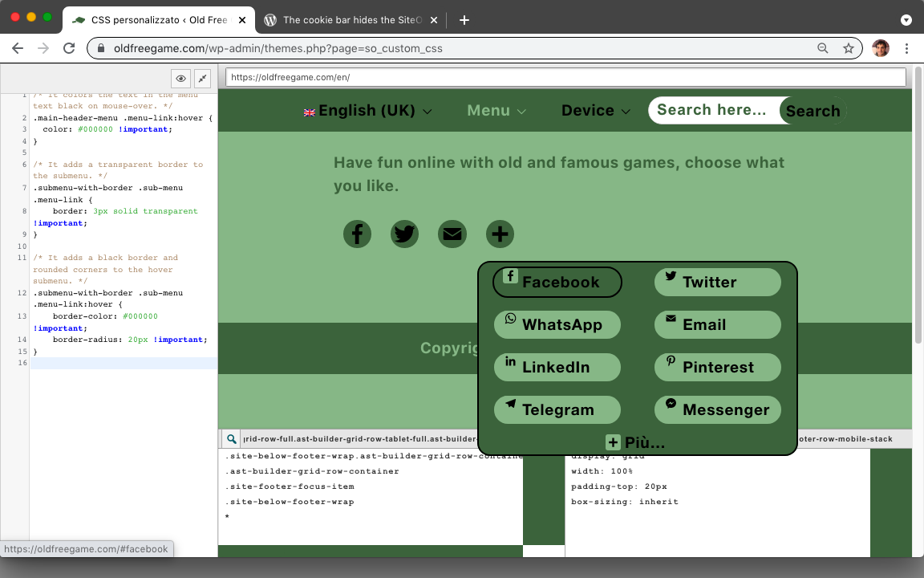Screen dimensions: 924x578
Task: Share via WhatsApp in the popup
Action: 557,324
